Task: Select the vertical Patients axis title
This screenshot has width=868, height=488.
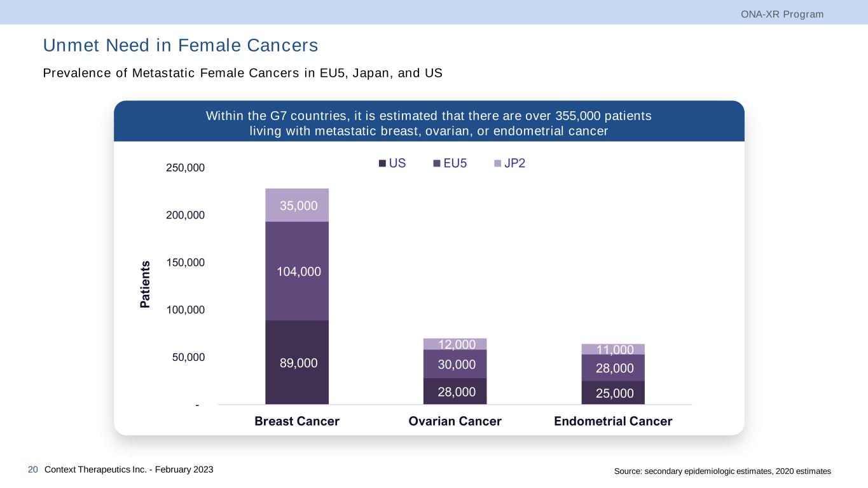Action: pos(146,284)
